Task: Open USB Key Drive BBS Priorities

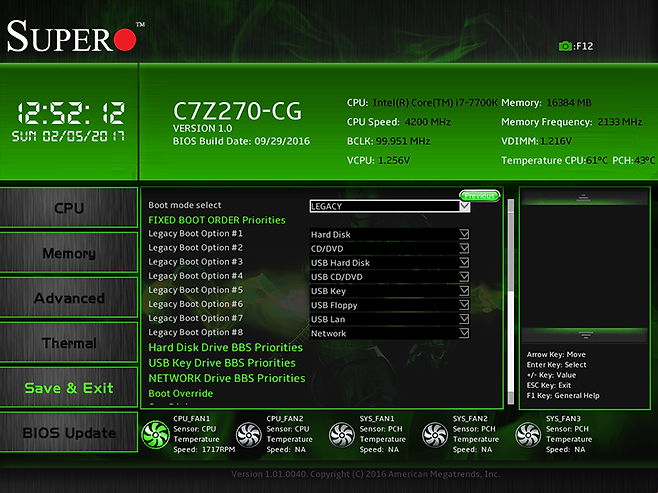Action: point(222,363)
